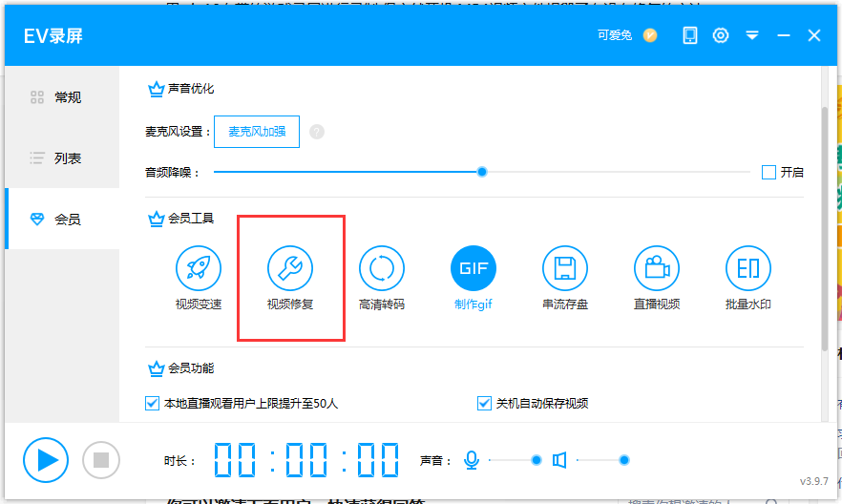
Task: Click the 00:00:00 duration timer
Action: coord(306,460)
